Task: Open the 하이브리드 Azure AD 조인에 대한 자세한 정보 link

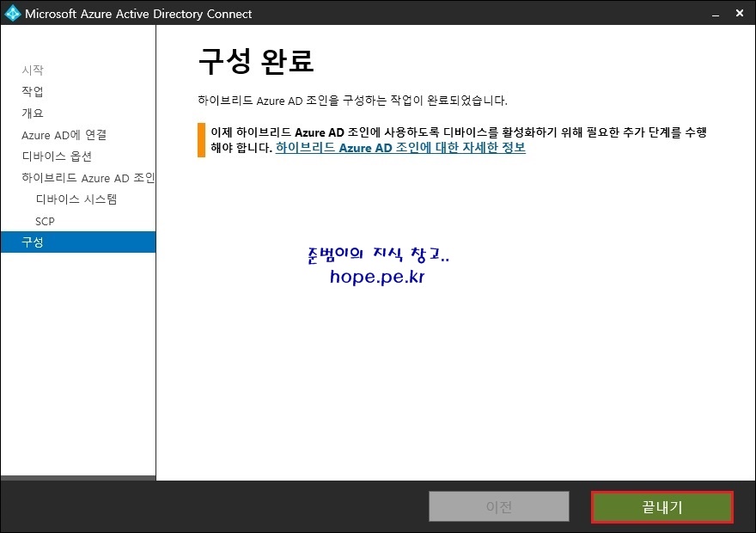Action: [400, 148]
